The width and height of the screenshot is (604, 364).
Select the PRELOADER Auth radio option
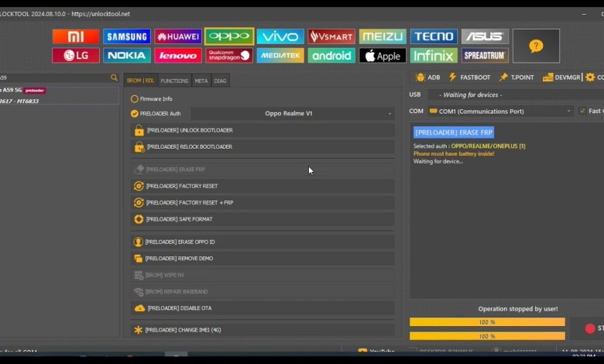point(135,114)
